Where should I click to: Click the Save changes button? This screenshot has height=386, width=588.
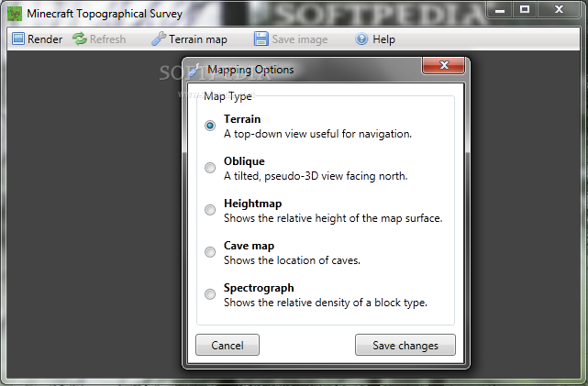[x=405, y=345]
